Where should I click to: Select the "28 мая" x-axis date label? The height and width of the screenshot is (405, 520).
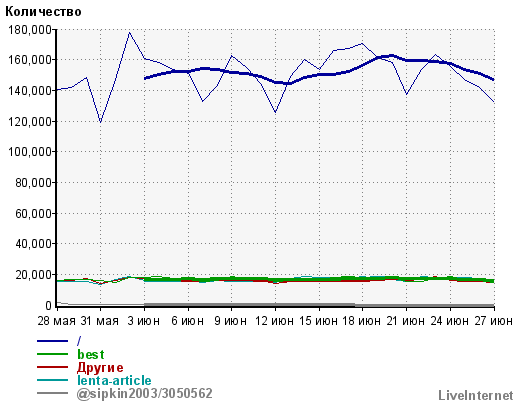pyautogui.click(x=56, y=321)
